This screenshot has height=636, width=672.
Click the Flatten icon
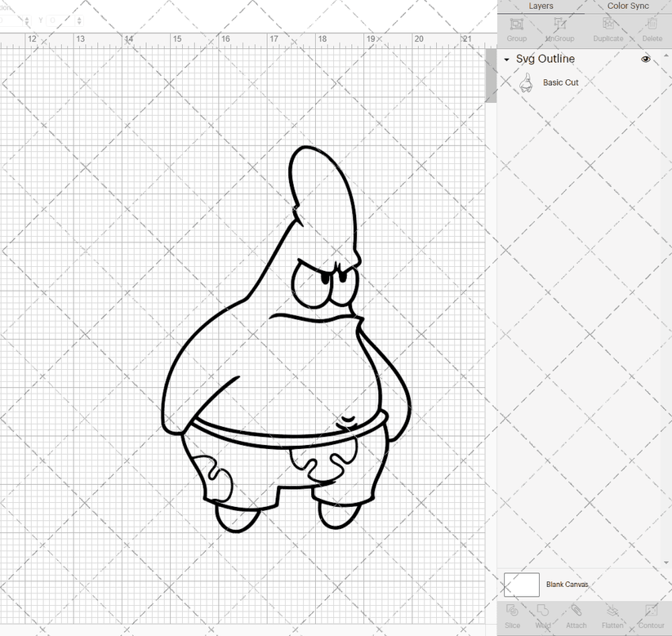613,618
